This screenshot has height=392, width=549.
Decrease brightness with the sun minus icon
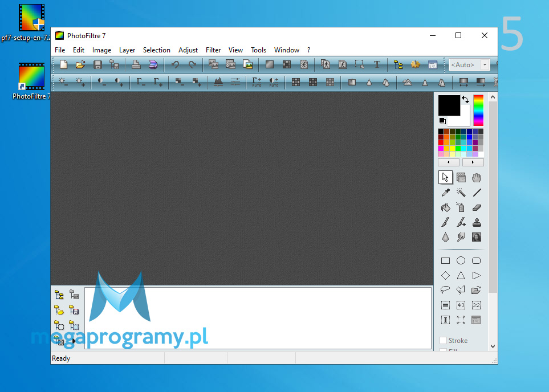63,82
